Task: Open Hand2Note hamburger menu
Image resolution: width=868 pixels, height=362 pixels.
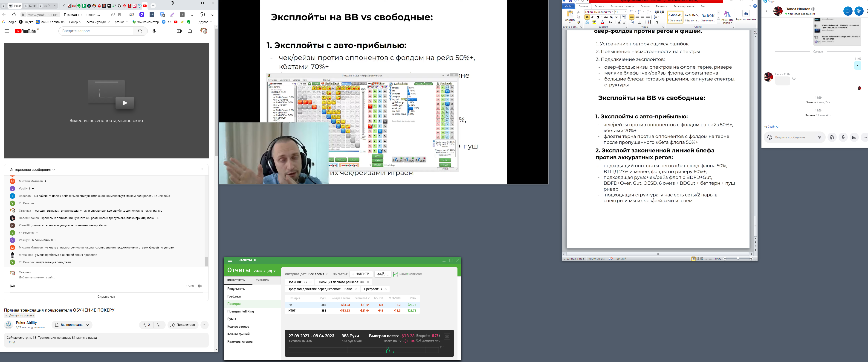Action: [230, 260]
